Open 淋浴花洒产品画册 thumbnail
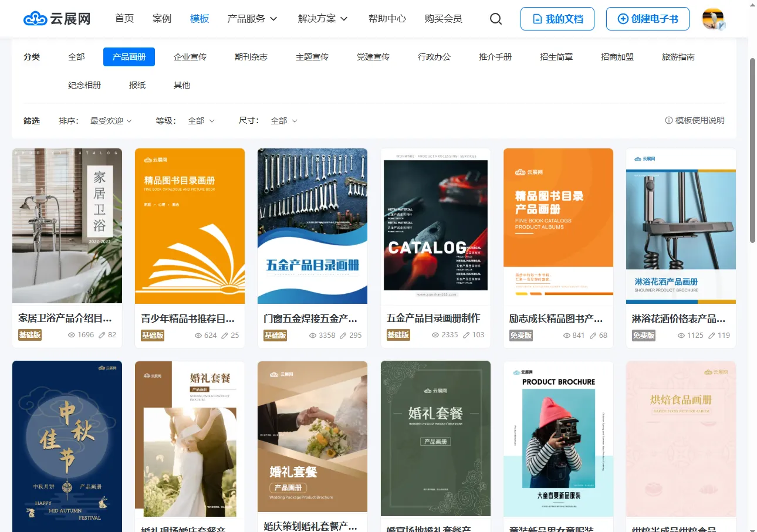Image resolution: width=757 pixels, height=532 pixels. [x=681, y=226]
